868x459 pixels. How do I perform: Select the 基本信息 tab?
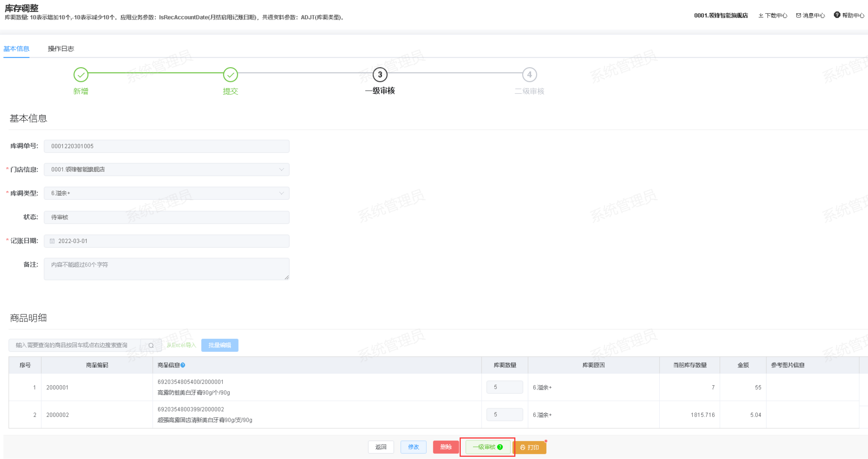[16, 49]
